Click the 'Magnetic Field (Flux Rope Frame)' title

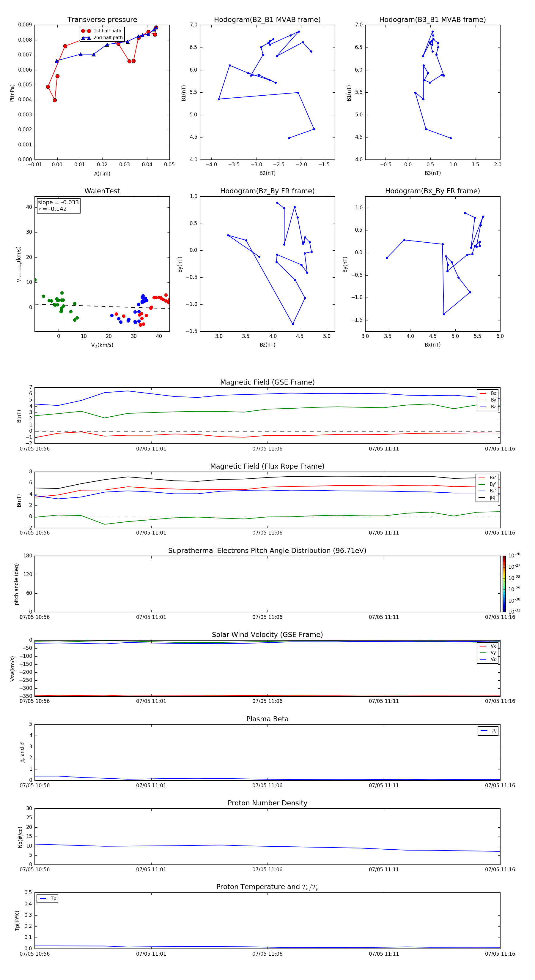tap(267, 467)
